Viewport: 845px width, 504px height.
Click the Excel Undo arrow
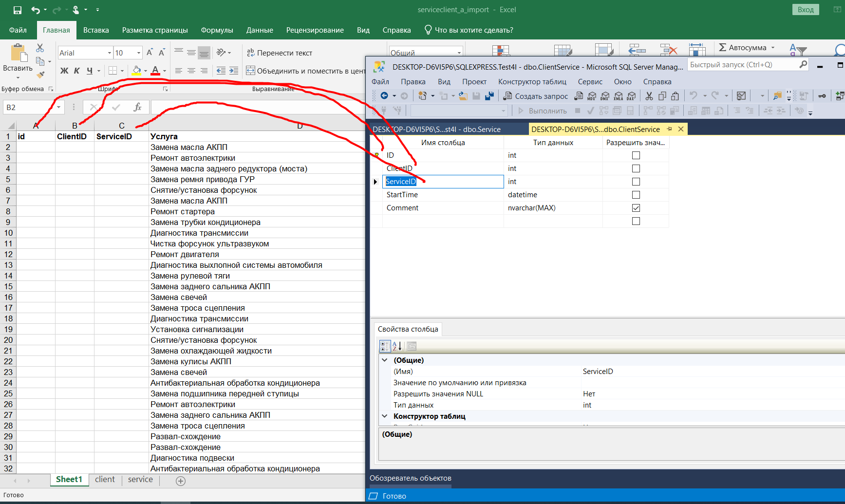pyautogui.click(x=36, y=10)
